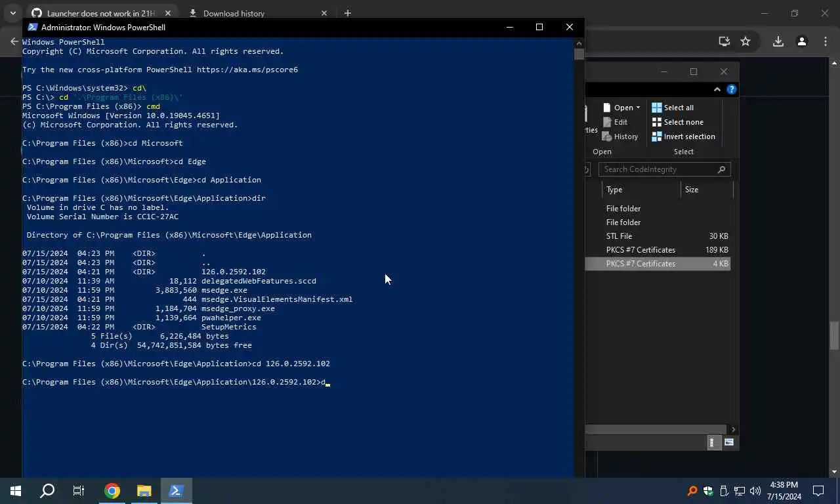
Task: Click msedge_proxy.exe in directory listing
Action: click(238, 308)
